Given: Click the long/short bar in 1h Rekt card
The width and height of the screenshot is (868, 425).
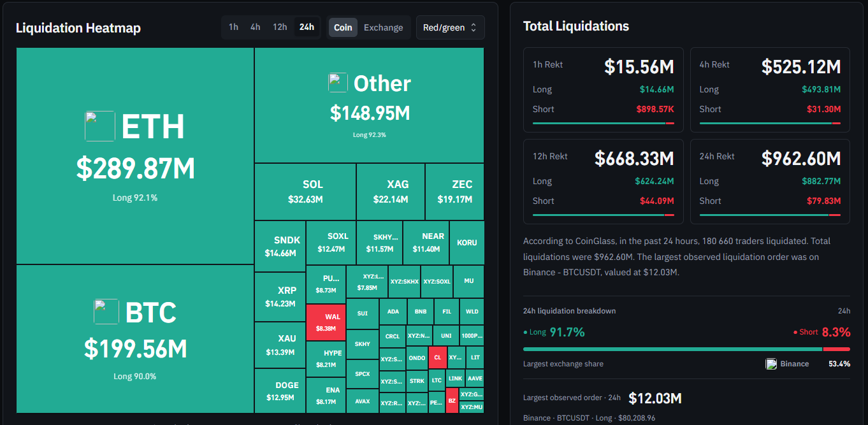Looking at the screenshot, I should coord(603,123).
